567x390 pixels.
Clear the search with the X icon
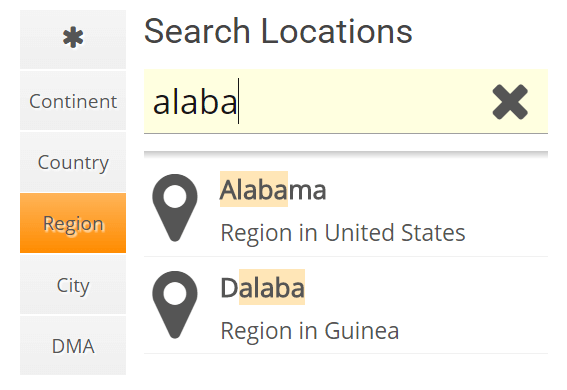(x=510, y=102)
